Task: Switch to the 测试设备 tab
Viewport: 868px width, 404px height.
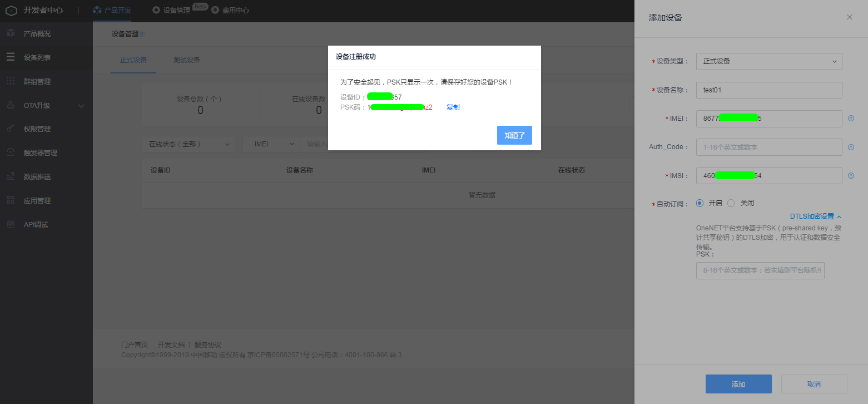Action: point(187,59)
